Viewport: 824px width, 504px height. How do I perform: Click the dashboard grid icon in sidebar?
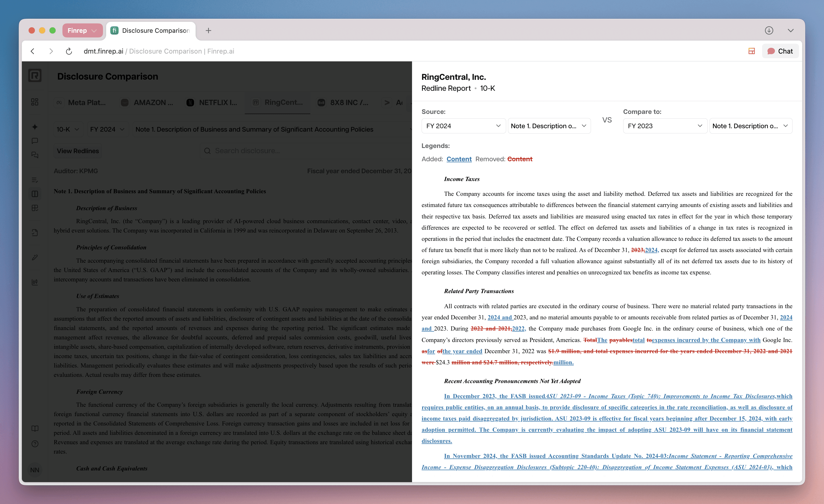pos(35,102)
